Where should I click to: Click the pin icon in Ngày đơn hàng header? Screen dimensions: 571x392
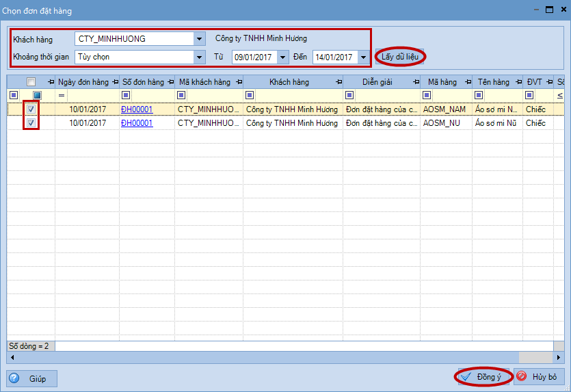pyautogui.click(x=115, y=82)
